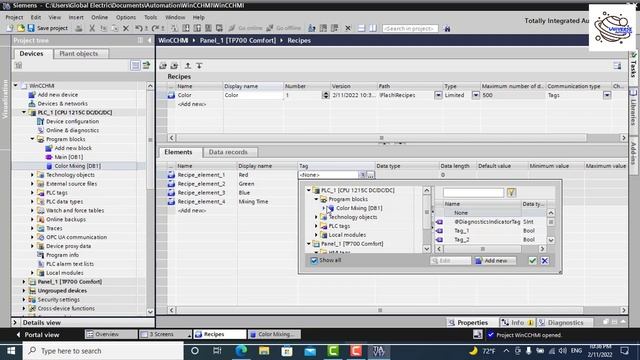Screen dimensions: 640x360
Task: Click the export recipe down-arrow icon
Action: coord(199,66)
